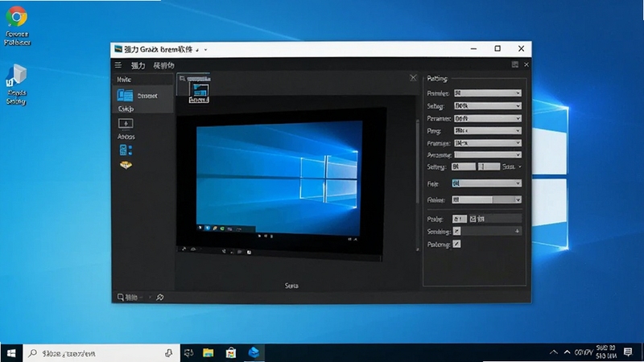Close the preview panel with its X
This screenshot has width=644, height=362.
413,77
